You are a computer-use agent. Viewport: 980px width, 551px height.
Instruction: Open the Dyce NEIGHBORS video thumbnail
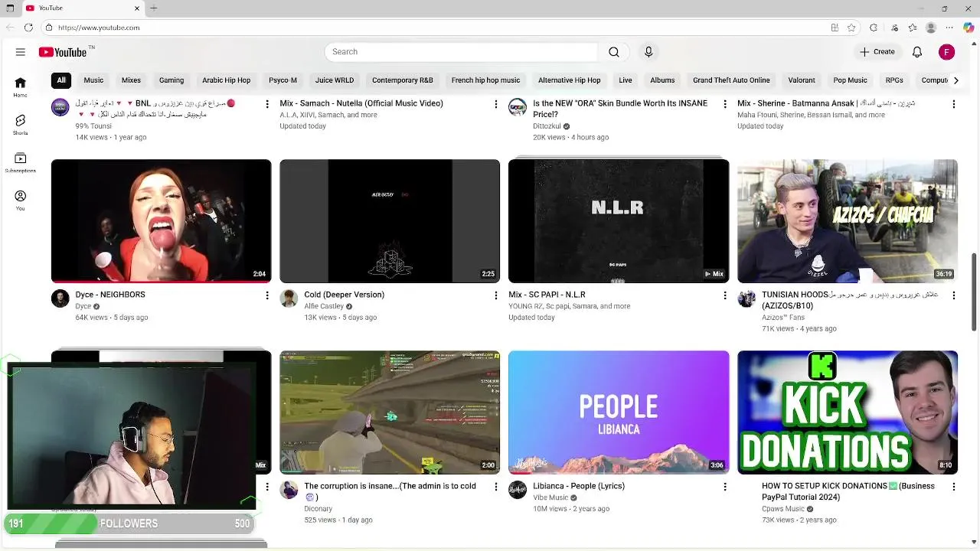click(161, 221)
